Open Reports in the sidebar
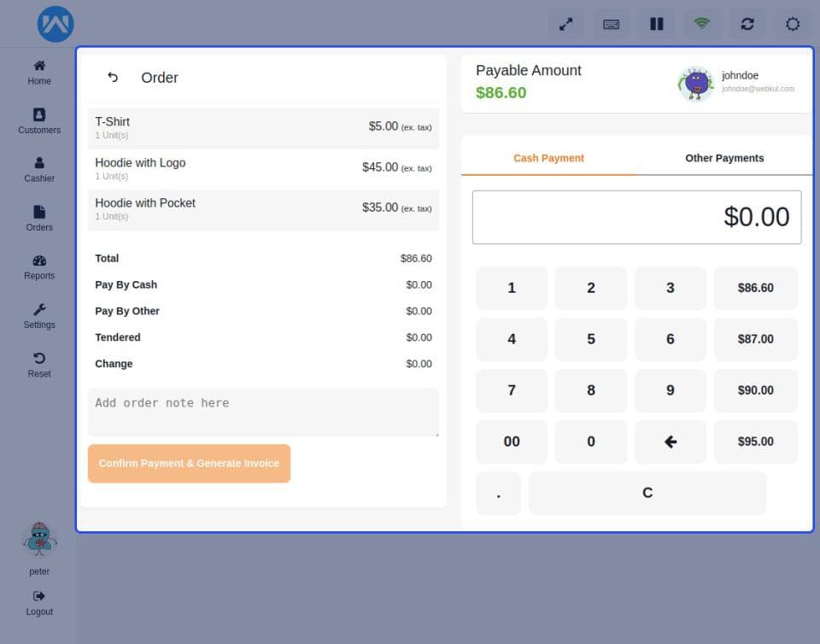Viewport: 820px width, 644px height. (39, 267)
